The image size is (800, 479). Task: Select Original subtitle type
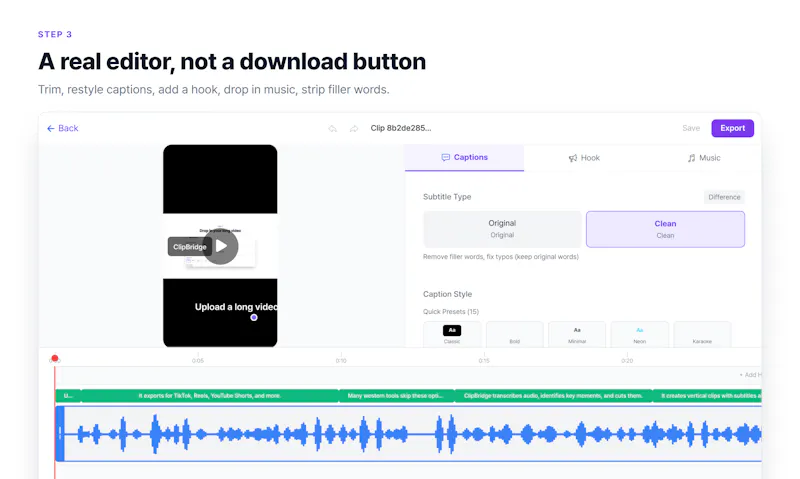coord(502,229)
